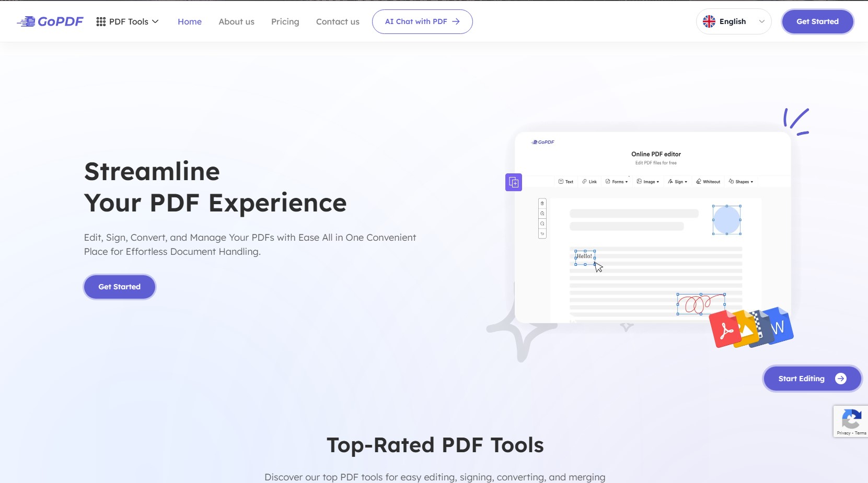This screenshot has height=483, width=868.
Task: Click the arrow circle on Start Editing
Action: [840, 379]
